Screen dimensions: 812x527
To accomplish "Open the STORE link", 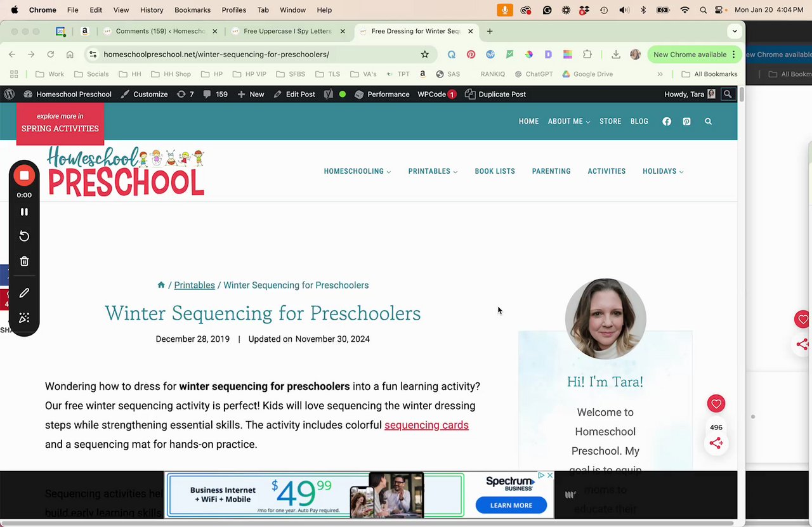I will 610,121.
